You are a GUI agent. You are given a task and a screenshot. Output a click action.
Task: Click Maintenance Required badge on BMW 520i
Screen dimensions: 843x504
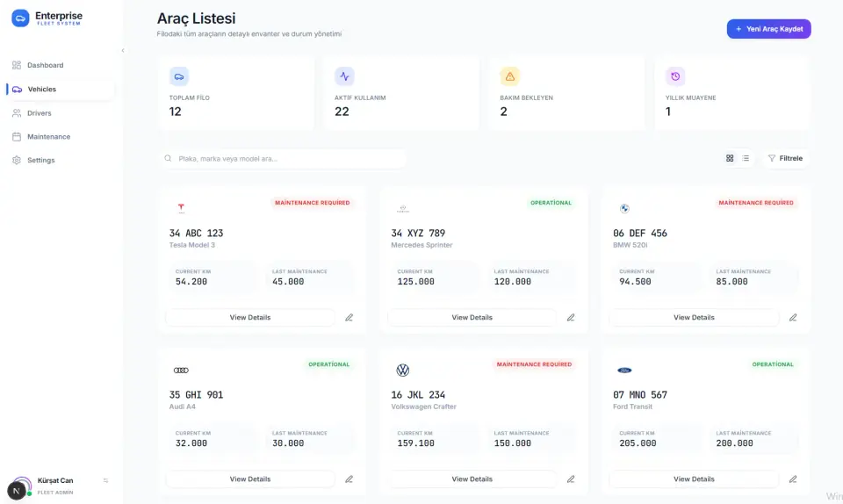[x=756, y=203]
